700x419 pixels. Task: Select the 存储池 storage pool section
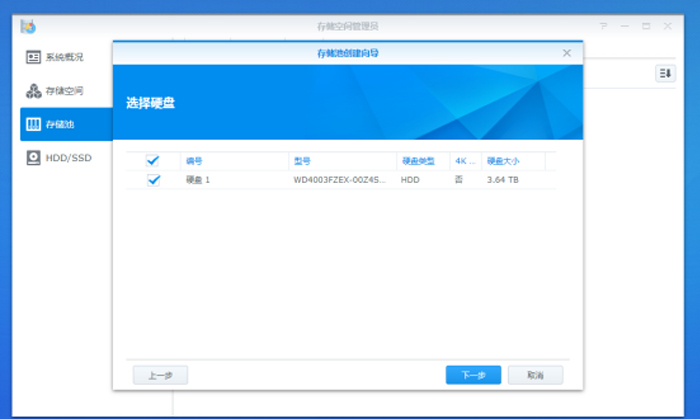[x=66, y=124]
